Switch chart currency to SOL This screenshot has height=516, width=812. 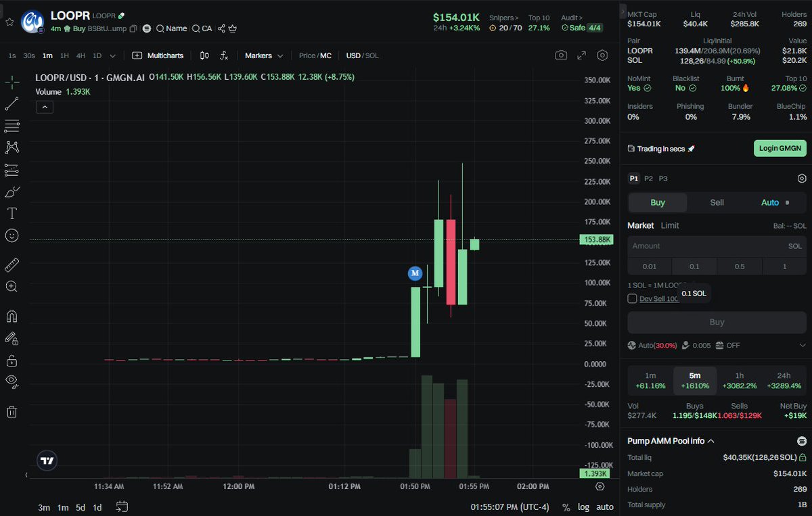click(x=372, y=55)
